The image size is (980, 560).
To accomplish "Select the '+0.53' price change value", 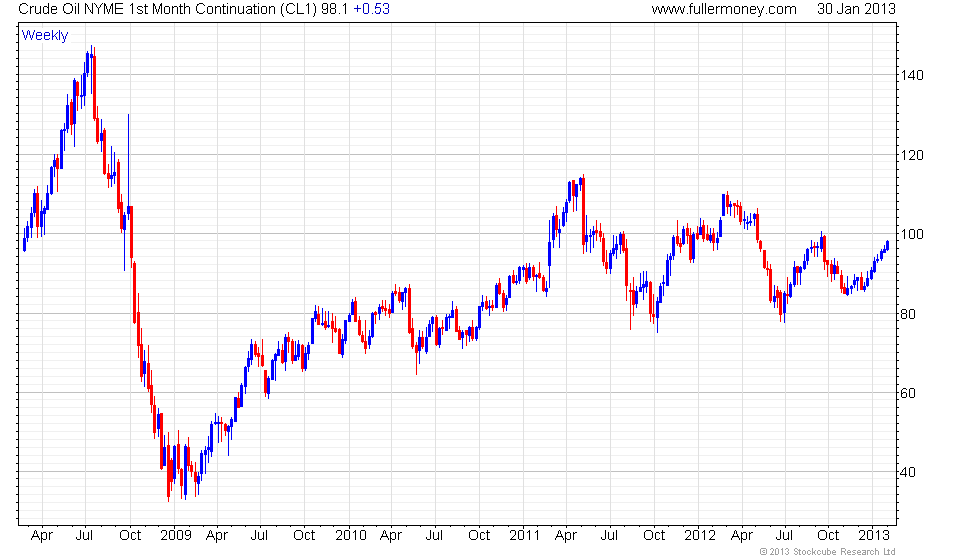I will (x=371, y=9).
